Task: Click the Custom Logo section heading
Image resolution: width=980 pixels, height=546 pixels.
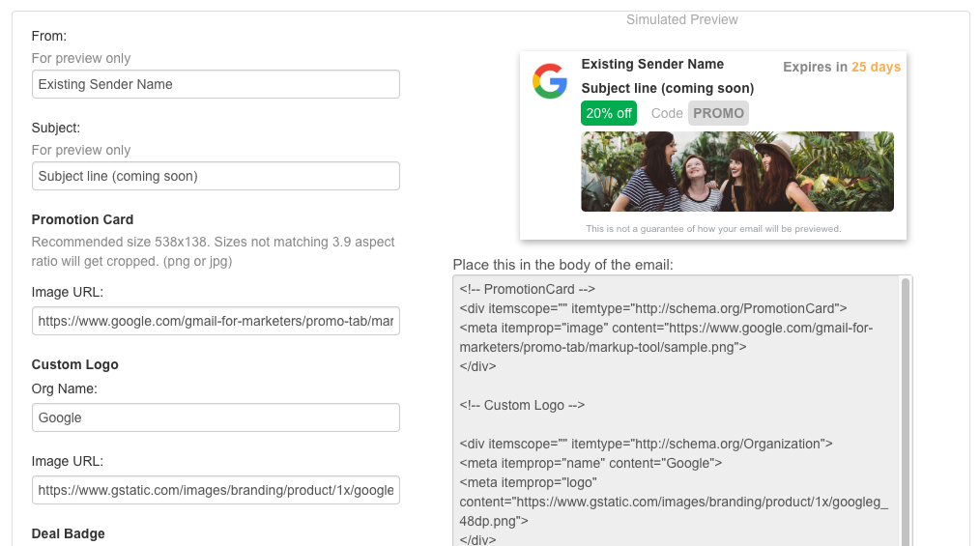Action: pyautogui.click(x=74, y=364)
